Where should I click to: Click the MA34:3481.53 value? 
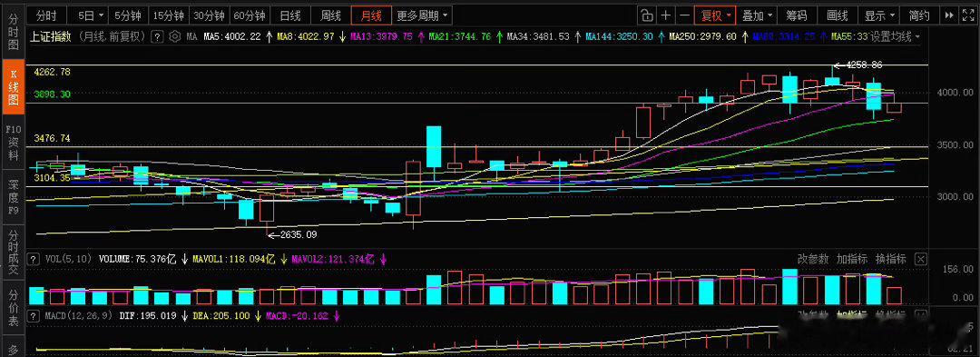pyautogui.click(x=538, y=36)
